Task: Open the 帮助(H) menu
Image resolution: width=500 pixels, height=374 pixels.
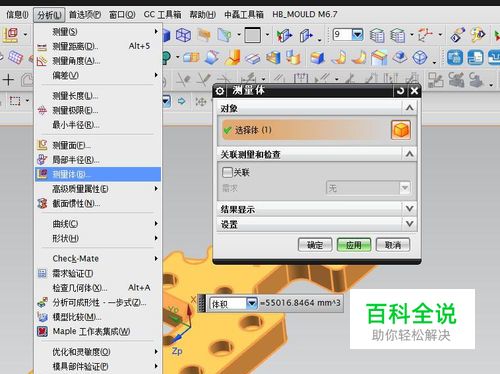Action: pyautogui.click(x=203, y=15)
